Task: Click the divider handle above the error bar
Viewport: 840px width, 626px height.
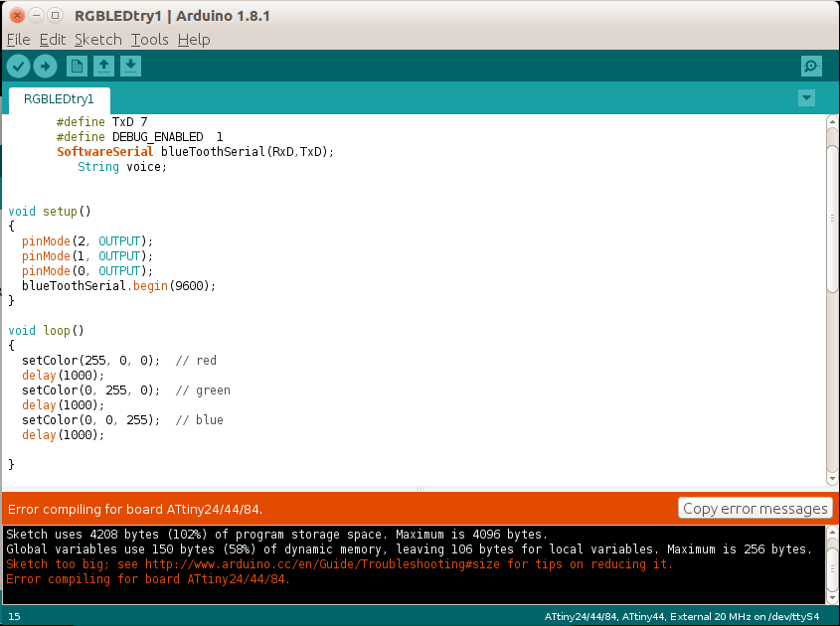Action: [x=420, y=489]
